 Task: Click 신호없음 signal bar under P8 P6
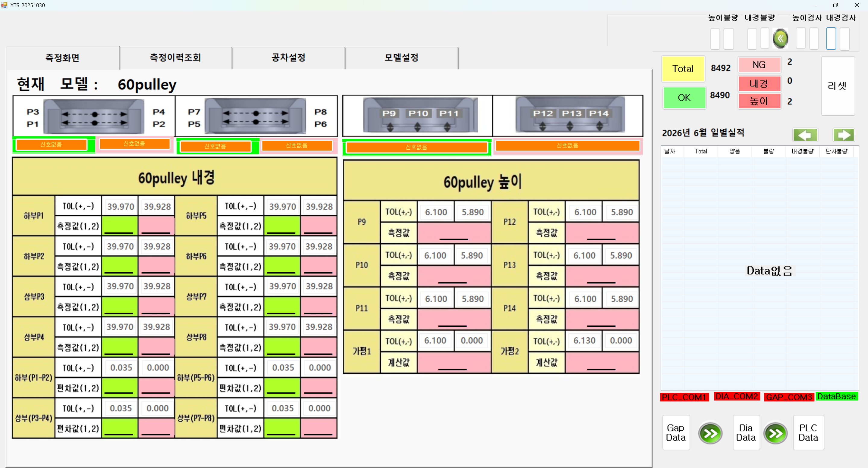click(x=297, y=145)
